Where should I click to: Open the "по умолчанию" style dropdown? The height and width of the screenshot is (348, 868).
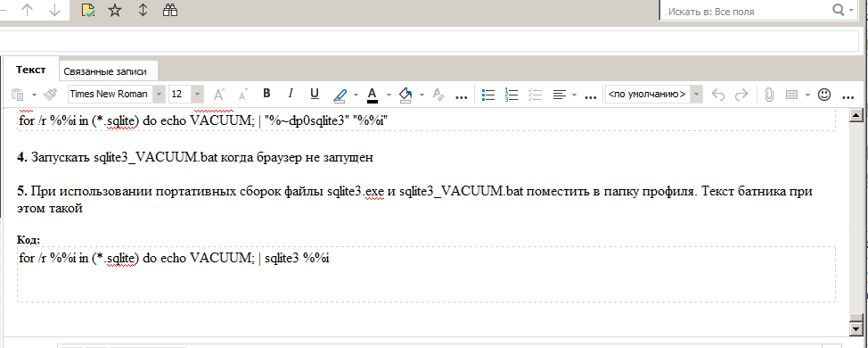point(697,95)
